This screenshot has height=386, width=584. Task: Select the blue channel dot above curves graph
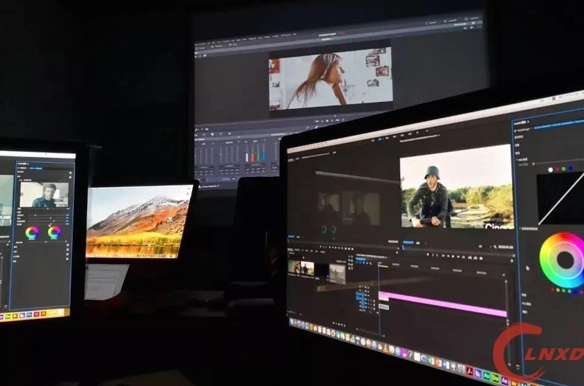570,169
